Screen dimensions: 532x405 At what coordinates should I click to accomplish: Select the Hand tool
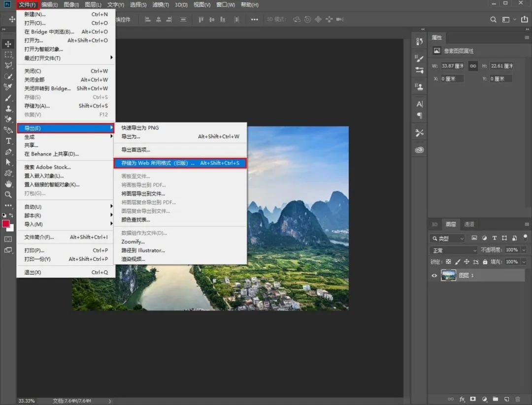click(x=8, y=184)
